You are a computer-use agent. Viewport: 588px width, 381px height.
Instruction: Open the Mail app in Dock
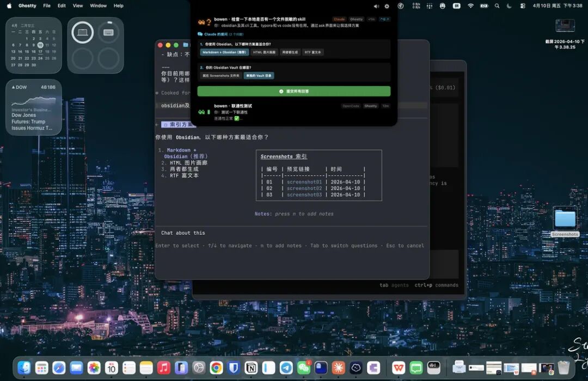[x=77, y=368]
